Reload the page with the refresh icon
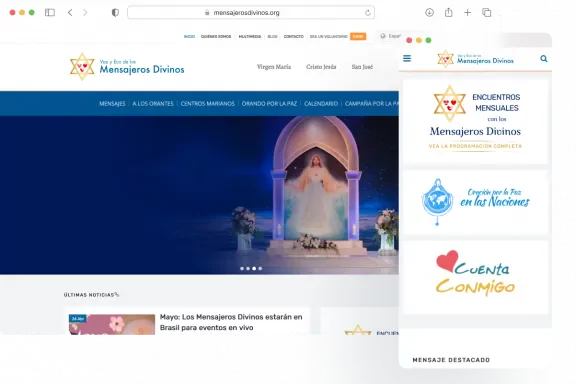This screenshot has width=576, height=384. (368, 13)
